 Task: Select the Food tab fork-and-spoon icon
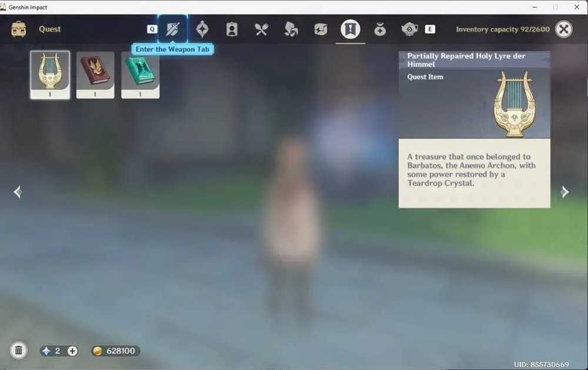[x=262, y=29]
